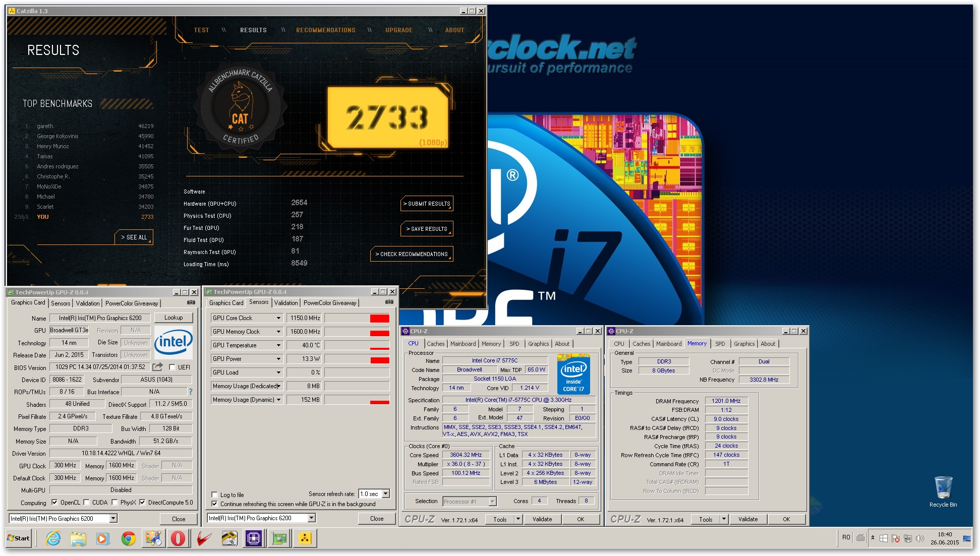Open the network tray icon
The height and width of the screenshot is (556, 980).
[907, 538]
